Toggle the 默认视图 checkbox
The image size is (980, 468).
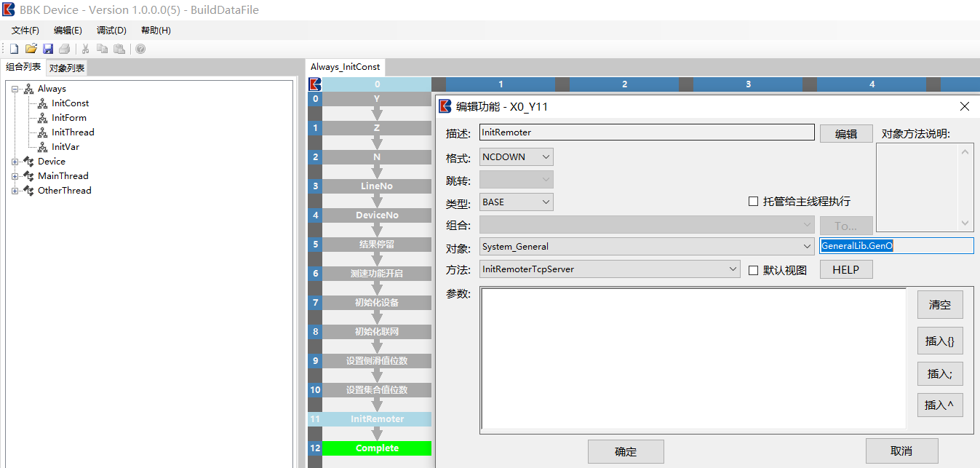pos(754,270)
